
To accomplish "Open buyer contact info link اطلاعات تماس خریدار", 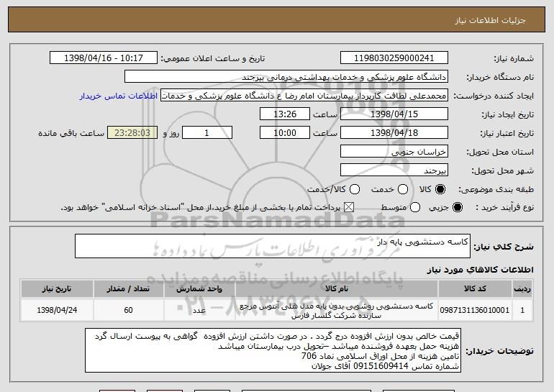I will (119, 96).
